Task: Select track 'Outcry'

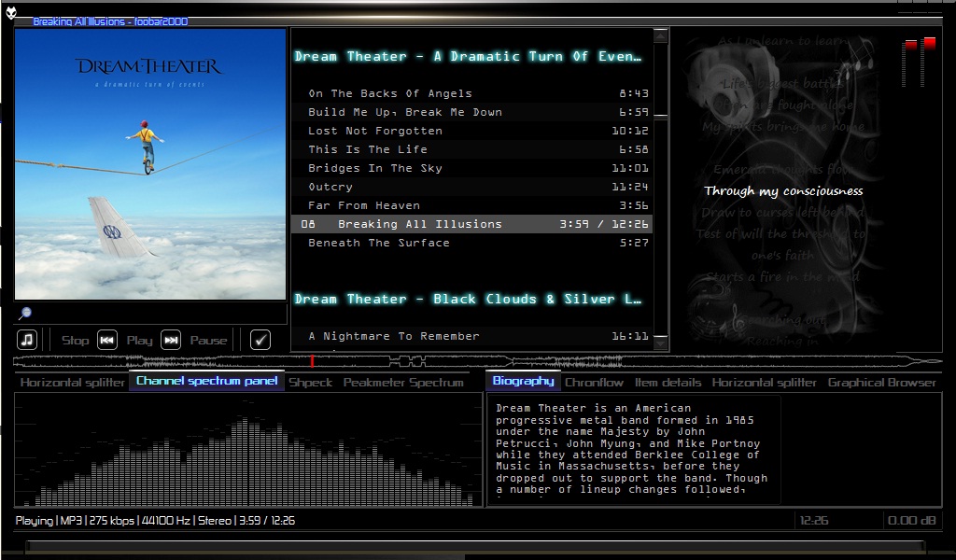Action: [x=471, y=187]
